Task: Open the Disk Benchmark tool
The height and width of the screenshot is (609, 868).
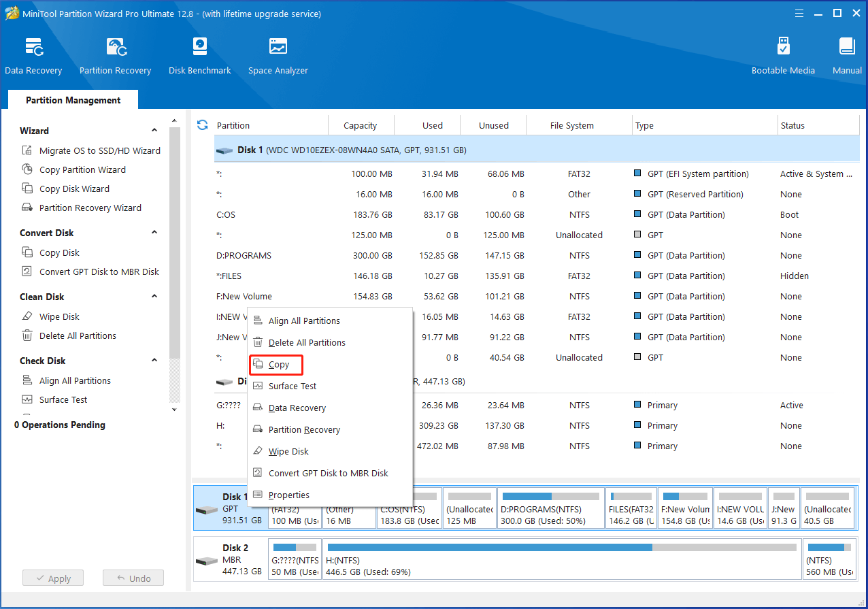Action: [199, 48]
